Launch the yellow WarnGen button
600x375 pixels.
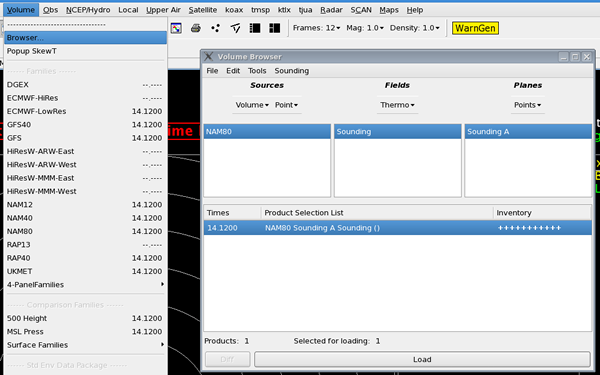475,28
